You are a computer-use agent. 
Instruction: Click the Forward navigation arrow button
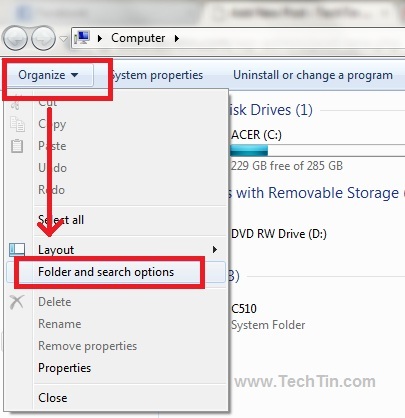pyautogui.click(x=43, y=38)
